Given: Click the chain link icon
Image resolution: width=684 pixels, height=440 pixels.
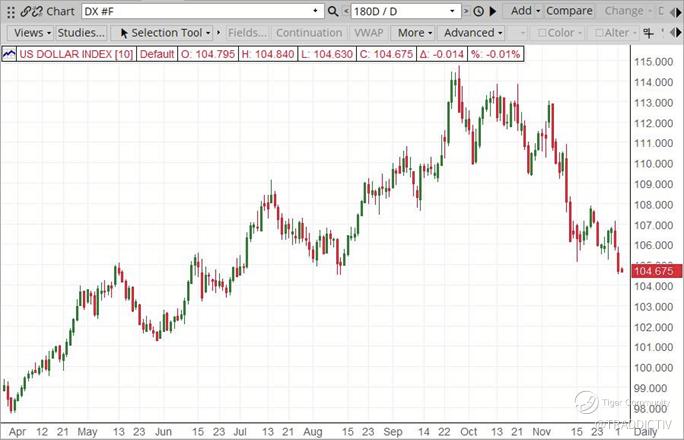Looking at the screenshot, I should click(26, 12).
